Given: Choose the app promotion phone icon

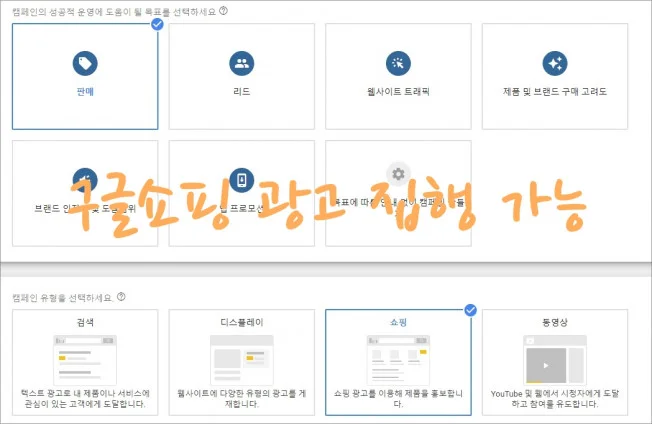Looking at the screenshot, I should [242, 180].
